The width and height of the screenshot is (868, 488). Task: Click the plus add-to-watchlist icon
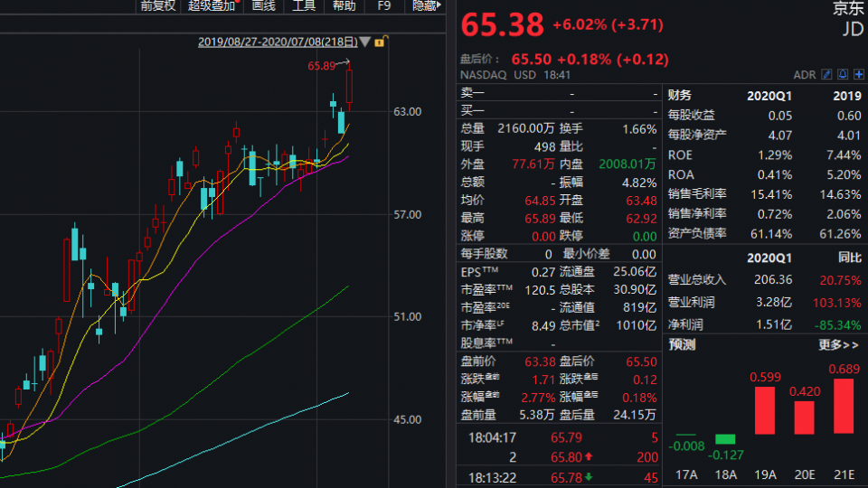(858, 74)
